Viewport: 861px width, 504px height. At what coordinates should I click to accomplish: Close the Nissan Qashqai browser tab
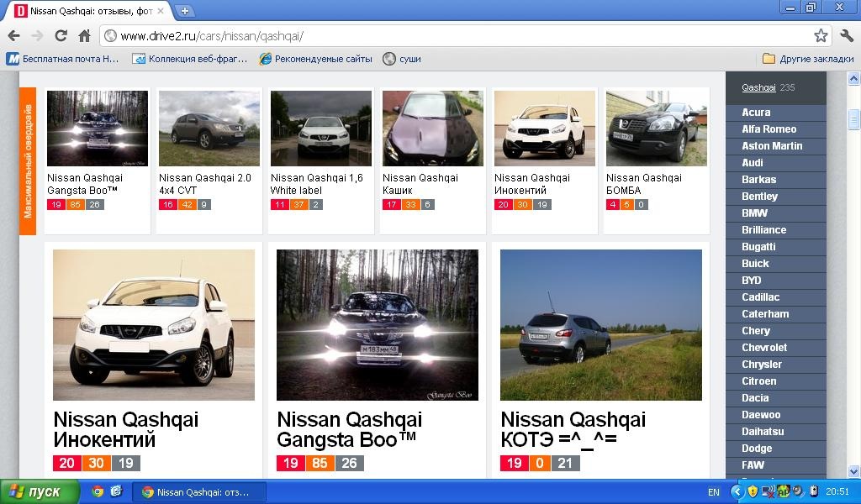(161, 11)
